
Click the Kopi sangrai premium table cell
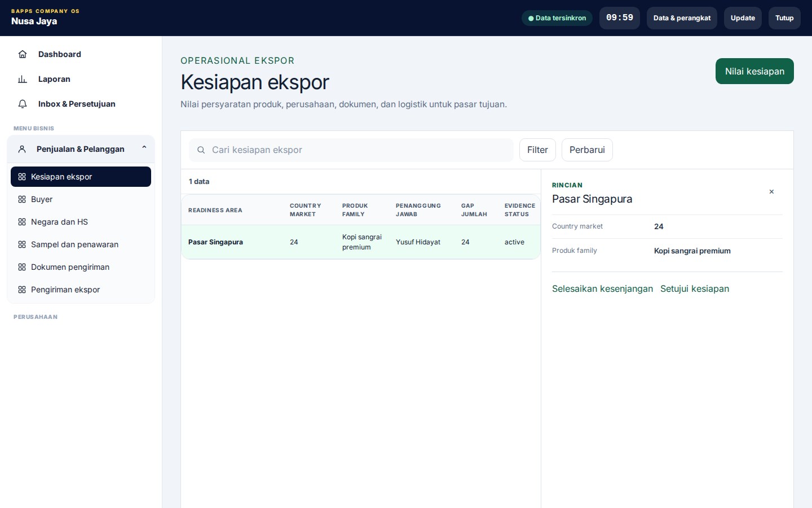[362, 242]
